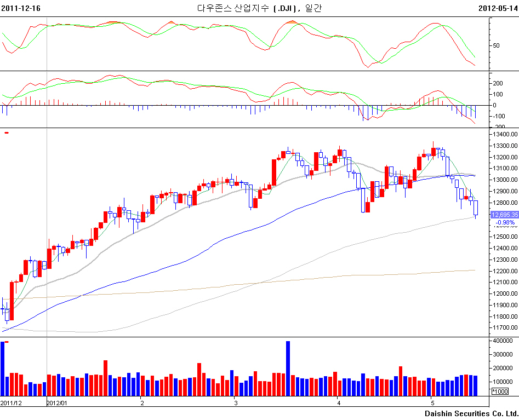
Task: Click the month 5 marker on the time axis
Action: [x=432, y=403]
